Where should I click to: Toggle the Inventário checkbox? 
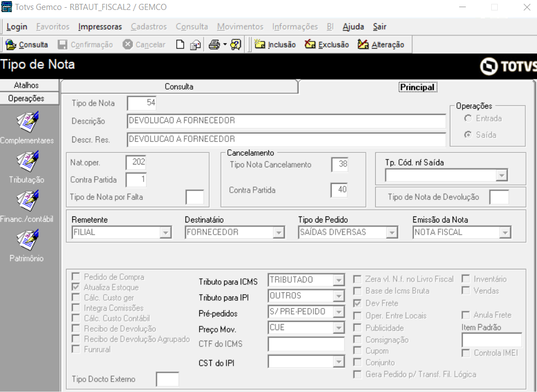coord(465,279)
